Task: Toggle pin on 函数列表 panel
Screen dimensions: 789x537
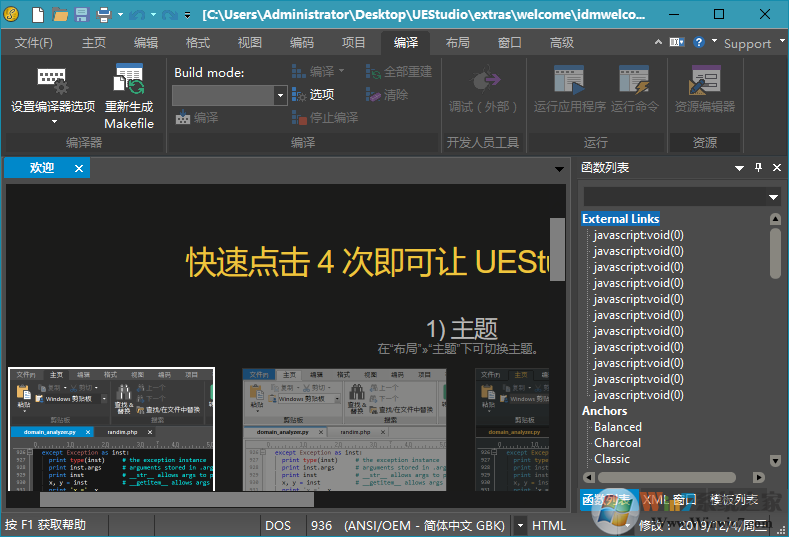Action: pos(758,168)
